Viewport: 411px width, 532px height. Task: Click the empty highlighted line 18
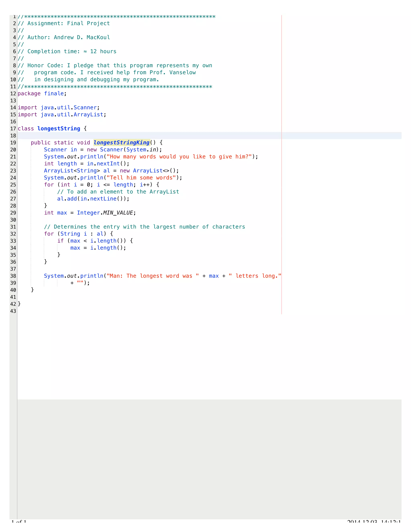(209, 136)
